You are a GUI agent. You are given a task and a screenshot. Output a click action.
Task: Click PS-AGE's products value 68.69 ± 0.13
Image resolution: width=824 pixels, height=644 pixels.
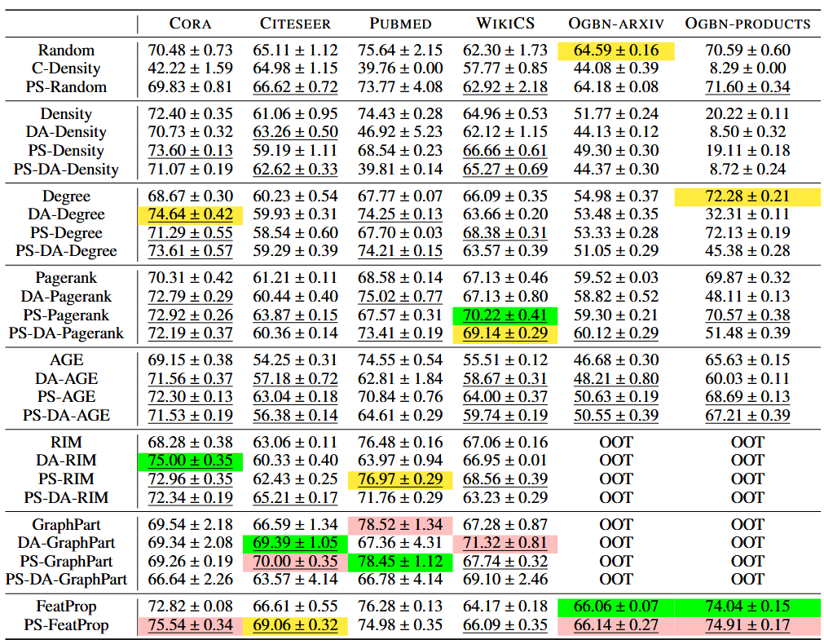[748, 397]
